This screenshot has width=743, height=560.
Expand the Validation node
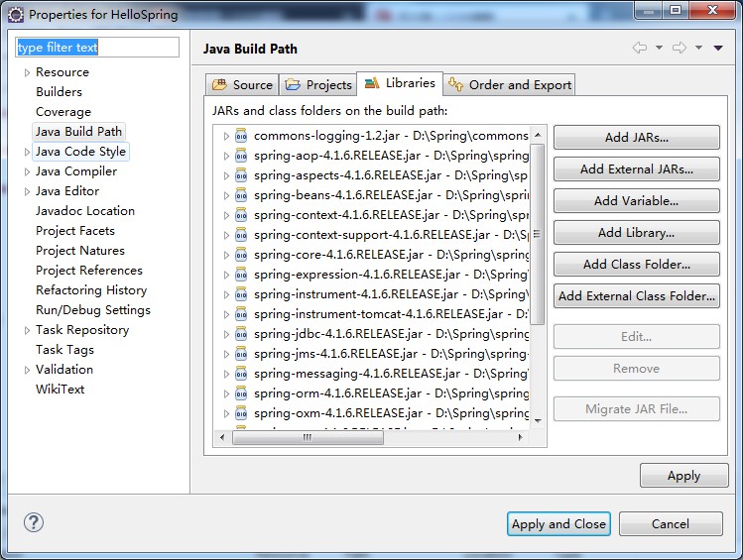[x=27, y=370]
